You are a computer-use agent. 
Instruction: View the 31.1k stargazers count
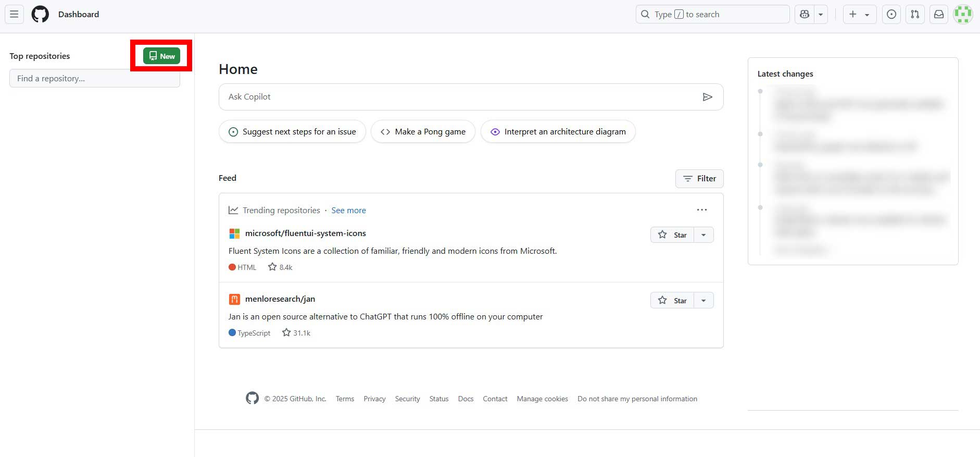(296, 332)
